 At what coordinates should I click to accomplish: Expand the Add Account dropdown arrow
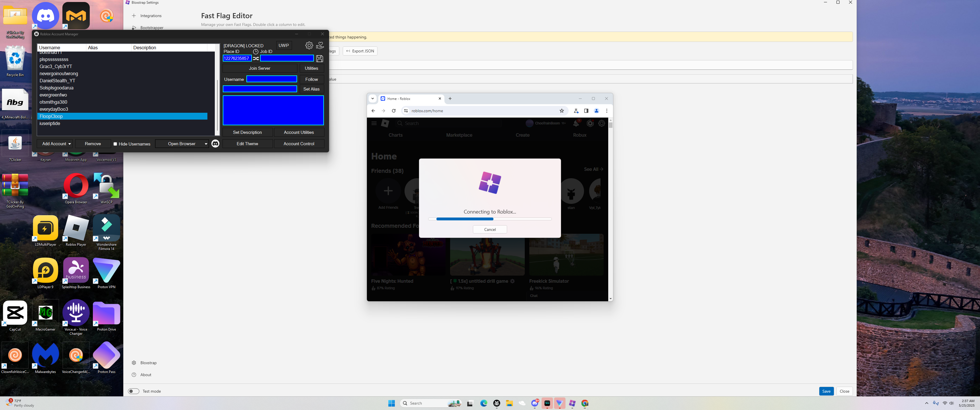(x=70, y=144)
